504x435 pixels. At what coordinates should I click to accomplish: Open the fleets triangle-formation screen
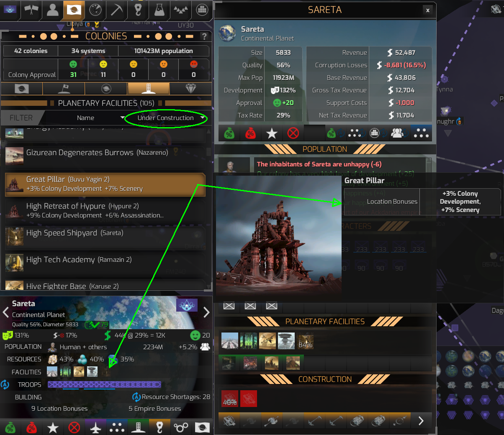coord(181,10)
